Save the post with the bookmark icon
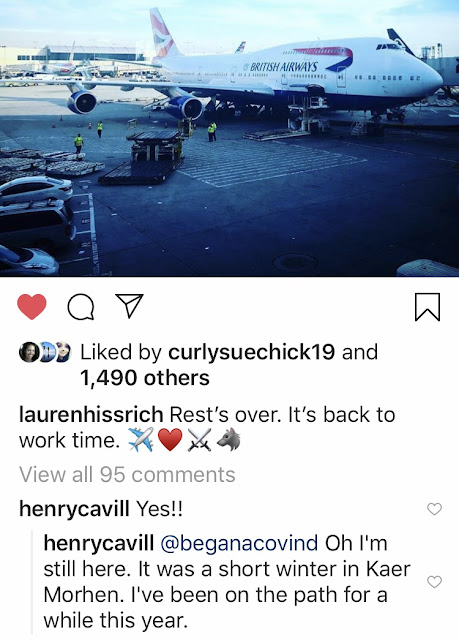Image resolution: width=459 pixels, height=640 pixels. coord(427,307)
